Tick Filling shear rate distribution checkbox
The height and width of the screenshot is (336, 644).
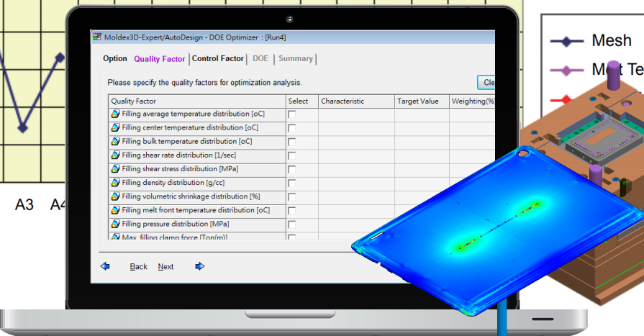click(x=291, y=156)
